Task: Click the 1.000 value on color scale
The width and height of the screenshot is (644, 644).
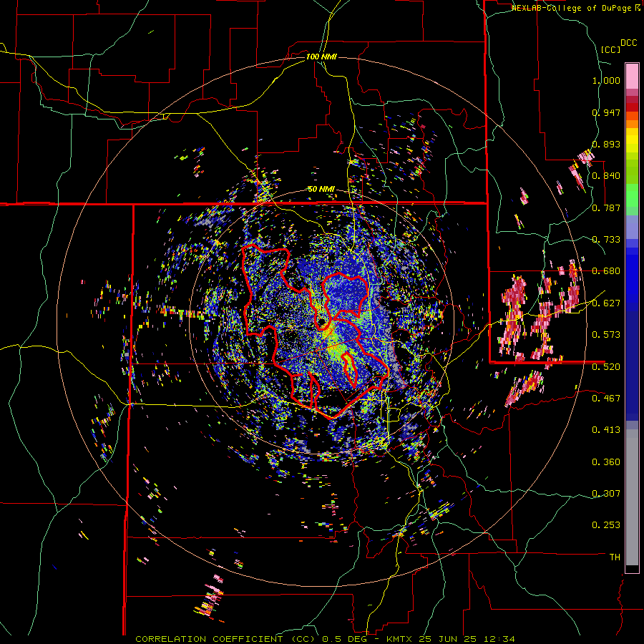Action: [x=606, y=80]
